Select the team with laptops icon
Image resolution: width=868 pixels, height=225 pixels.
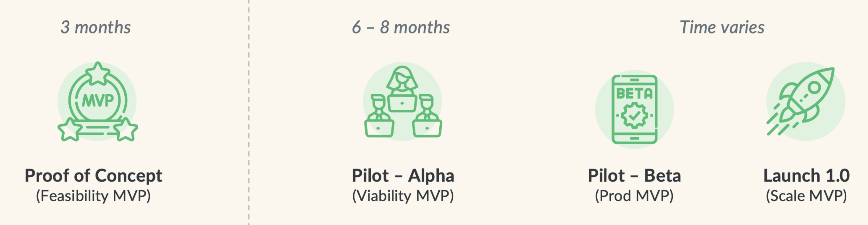click(403, 101)
